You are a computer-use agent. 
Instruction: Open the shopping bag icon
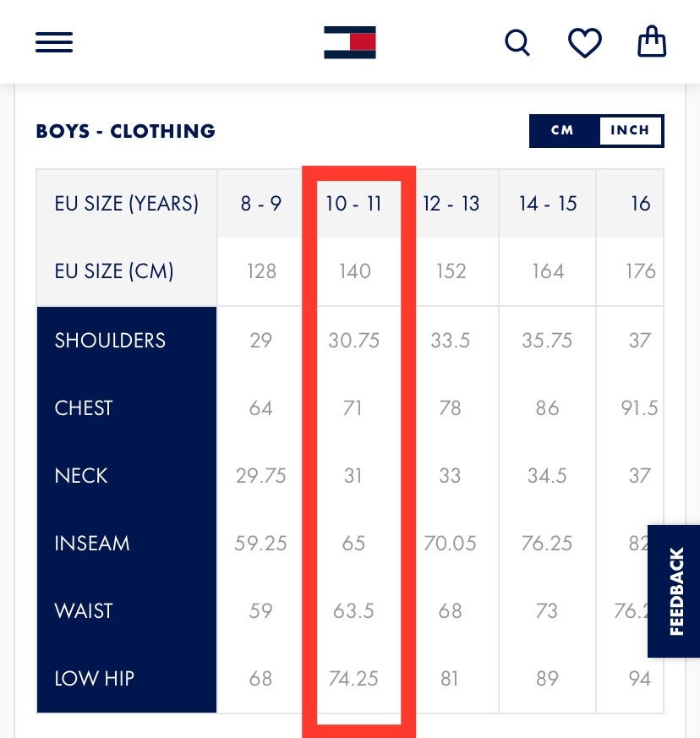[652, 41]
